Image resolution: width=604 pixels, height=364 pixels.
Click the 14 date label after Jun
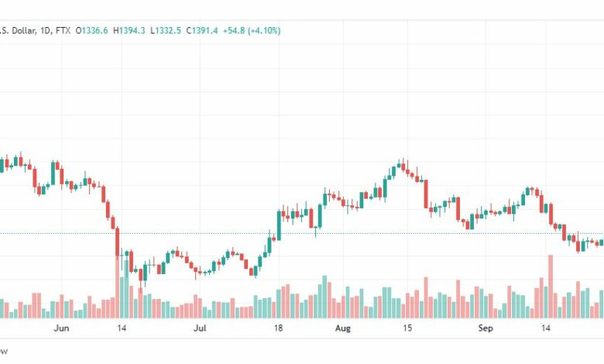(x=122, y=328)
